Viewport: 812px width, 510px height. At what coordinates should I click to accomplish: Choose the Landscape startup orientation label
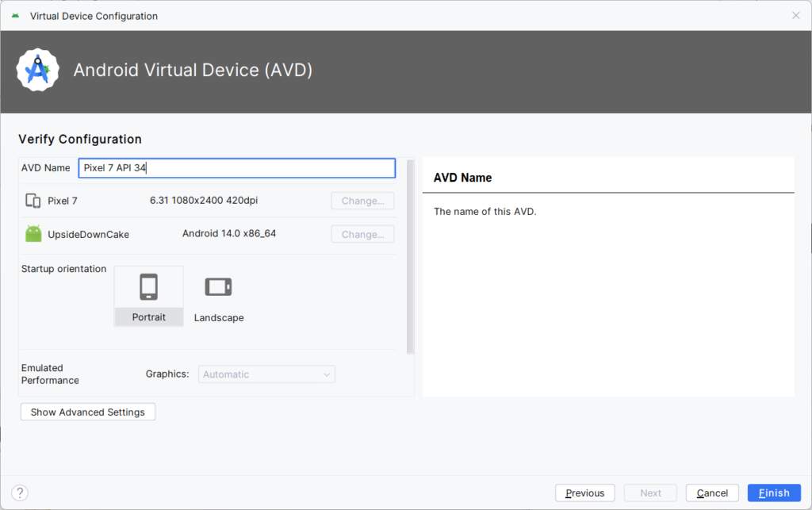coord(219,318)
